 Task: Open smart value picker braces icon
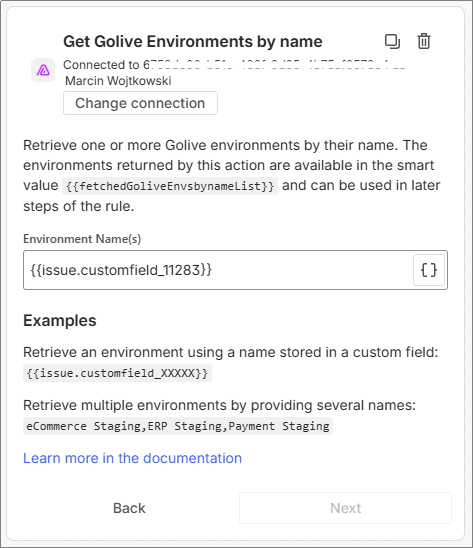coord(429,270)
